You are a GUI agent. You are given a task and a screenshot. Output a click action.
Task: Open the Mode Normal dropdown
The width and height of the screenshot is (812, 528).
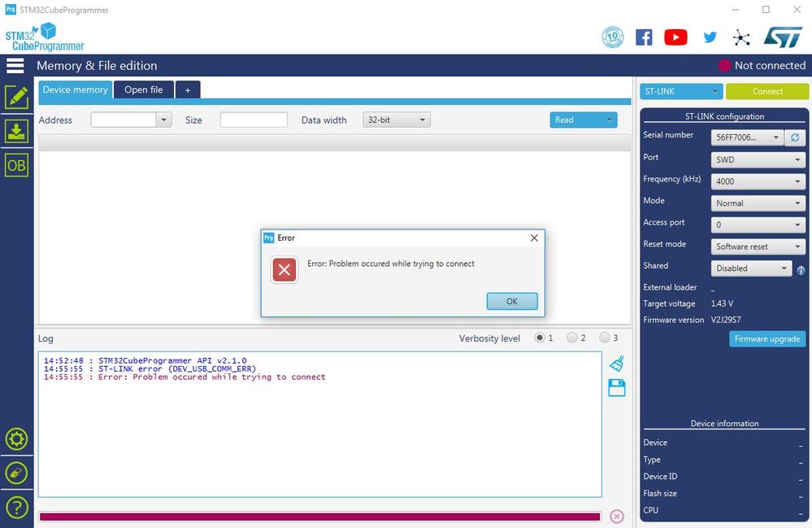pyautogui.click(x=758, y=203)
